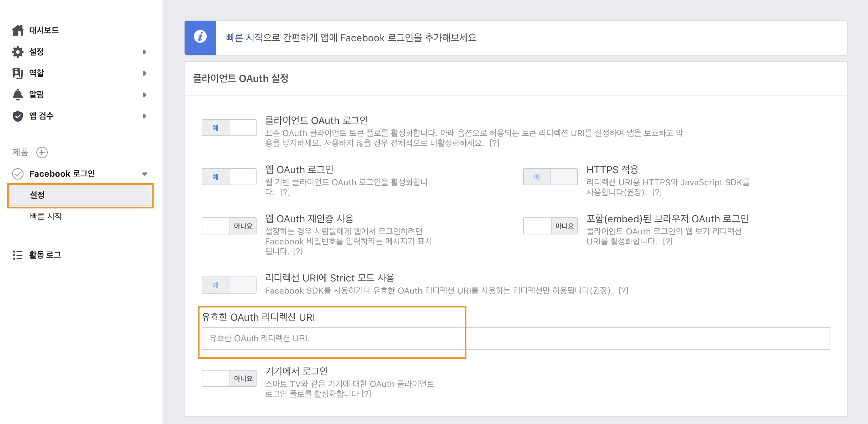This screenshot has width=868, height=424.
Task: Click the settings gear icon in sidebar
Action: click(x=18, y=52)
